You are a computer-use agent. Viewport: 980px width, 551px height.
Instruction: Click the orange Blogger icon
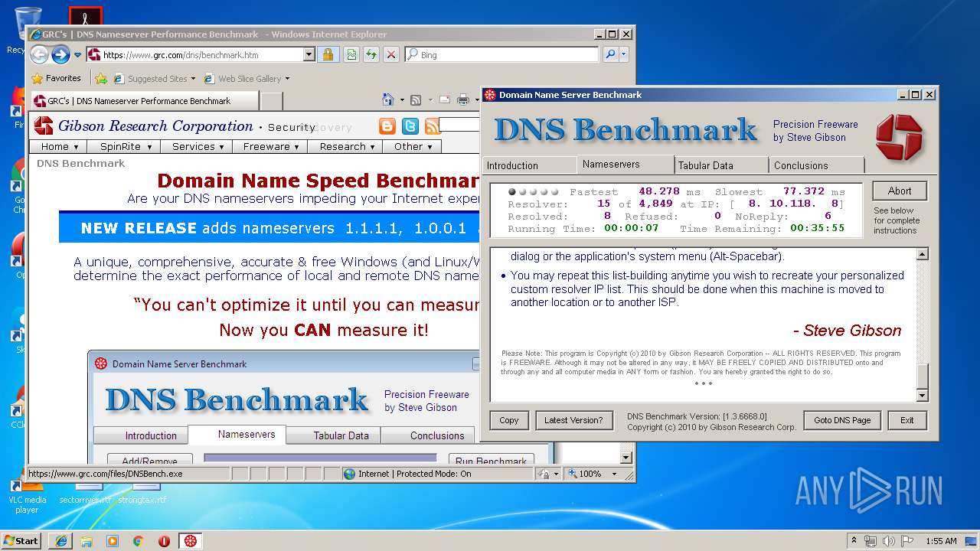(x=387, y=126)
